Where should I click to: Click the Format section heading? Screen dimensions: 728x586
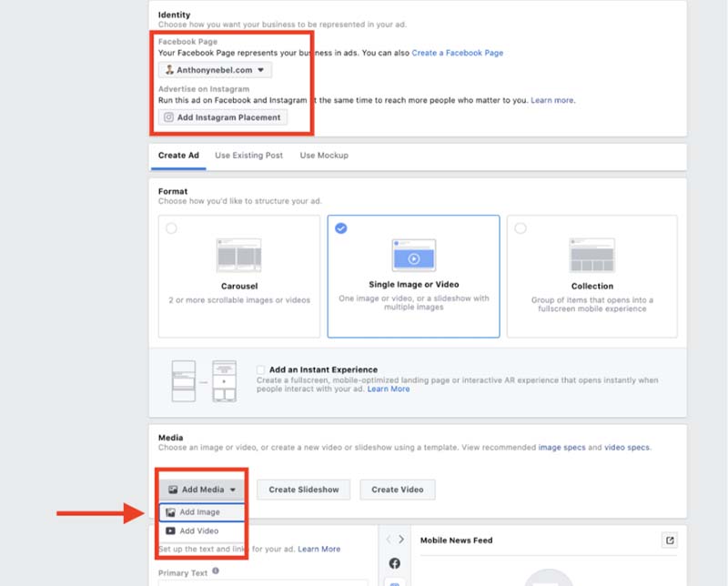click(173, 191)
